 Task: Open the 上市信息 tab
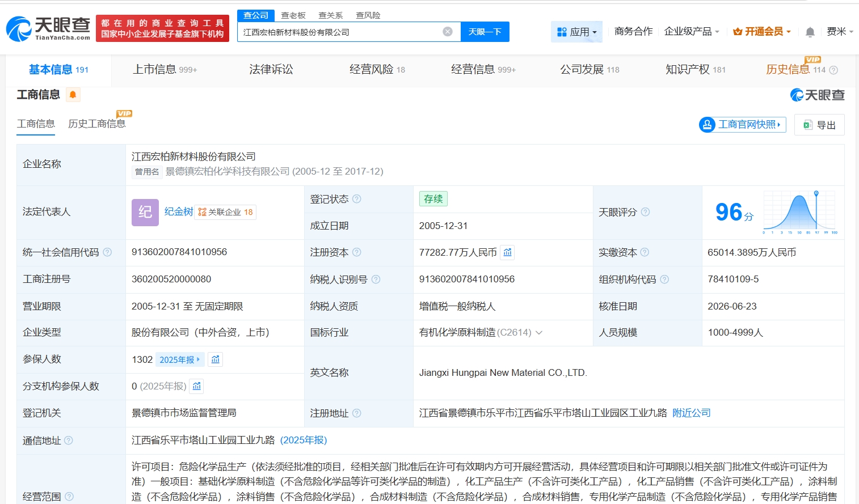165,70
